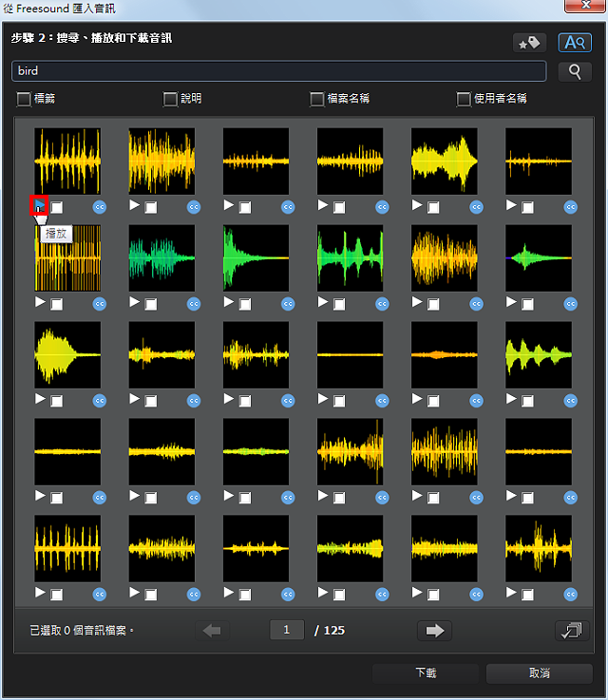Select the waveform thumbnail in row four, column five
Viewport: 608px width, 700px height.
pyautogui.click(x=445, y=452)
